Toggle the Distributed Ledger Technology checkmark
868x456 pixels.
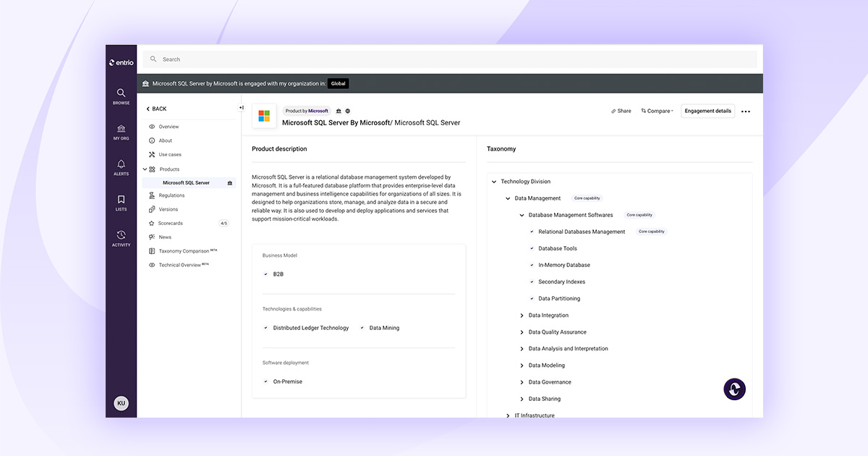point(266,328)
